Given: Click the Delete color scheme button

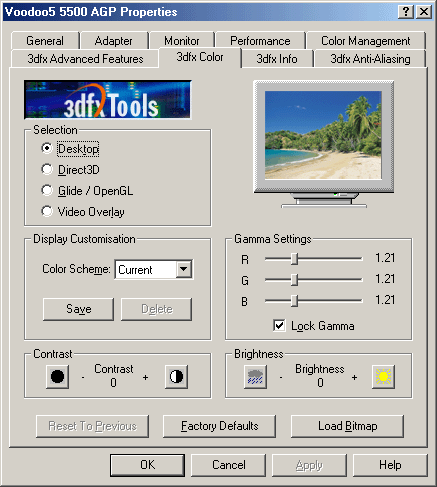Looking at the screenshot, I should pos(157,309).
